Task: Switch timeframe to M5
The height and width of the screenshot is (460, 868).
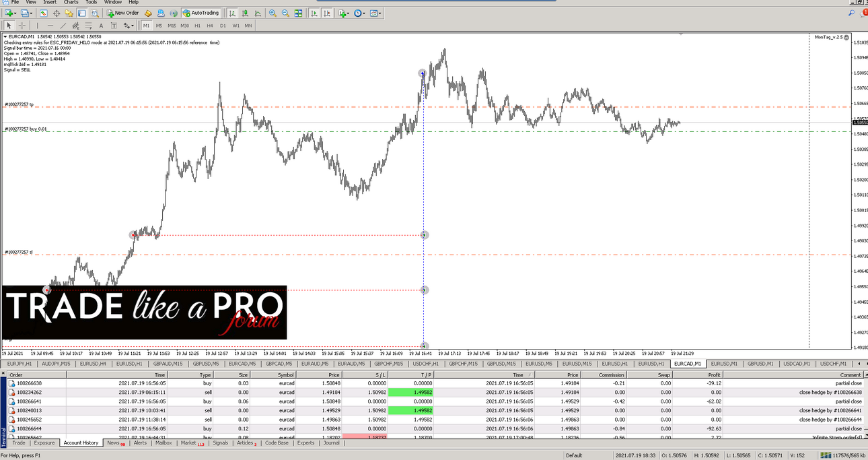Action: [159, 26]
